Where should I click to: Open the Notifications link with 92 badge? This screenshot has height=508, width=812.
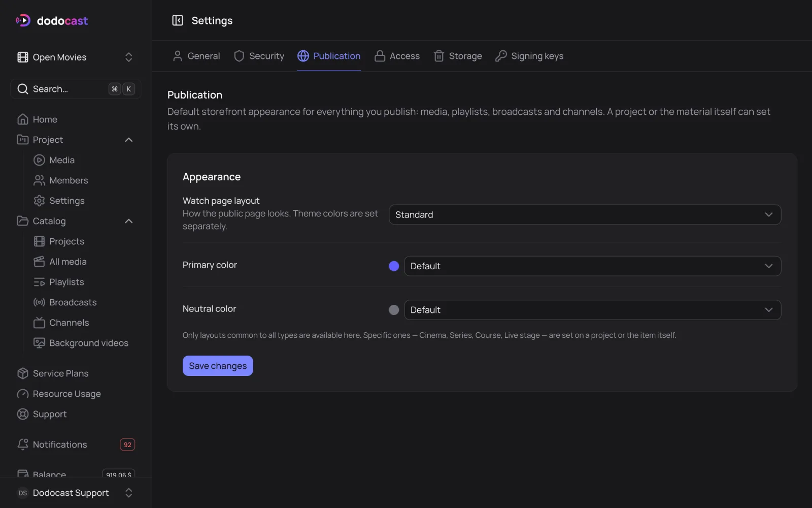point(76,444)
